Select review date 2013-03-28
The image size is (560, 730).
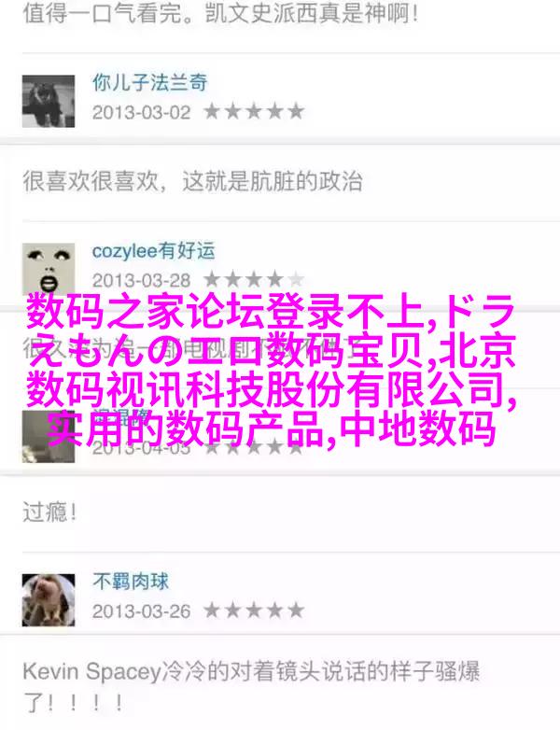[142, 280]
